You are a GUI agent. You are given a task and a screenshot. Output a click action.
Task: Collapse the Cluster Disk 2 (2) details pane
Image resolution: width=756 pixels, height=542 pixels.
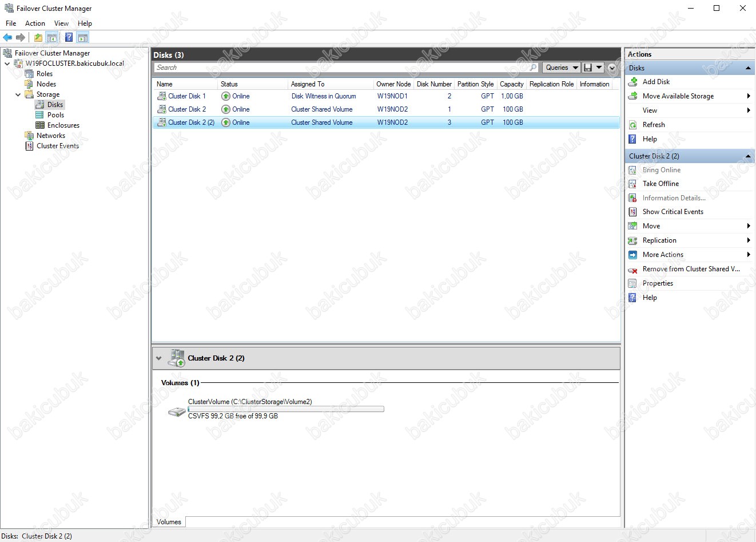[158, 358]
